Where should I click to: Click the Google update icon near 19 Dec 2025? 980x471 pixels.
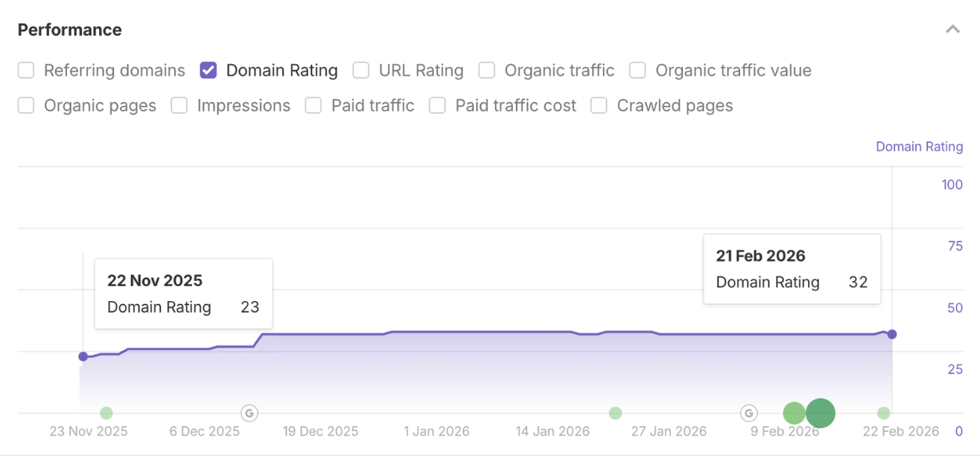[x=249, y=412]
